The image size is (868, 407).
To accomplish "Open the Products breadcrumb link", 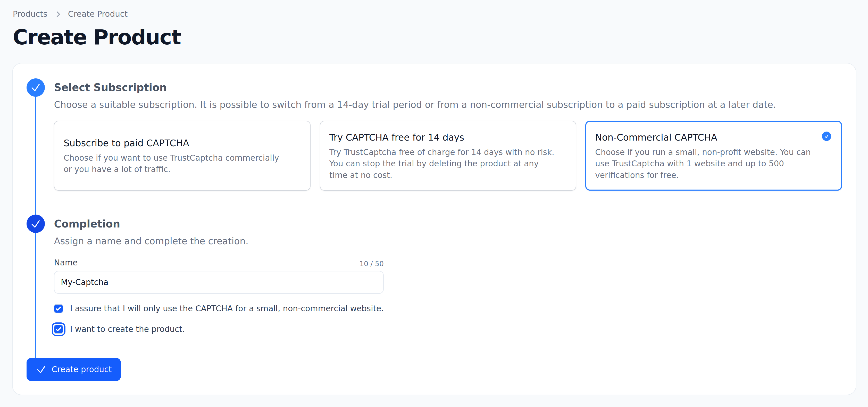I will pos(30,14).
